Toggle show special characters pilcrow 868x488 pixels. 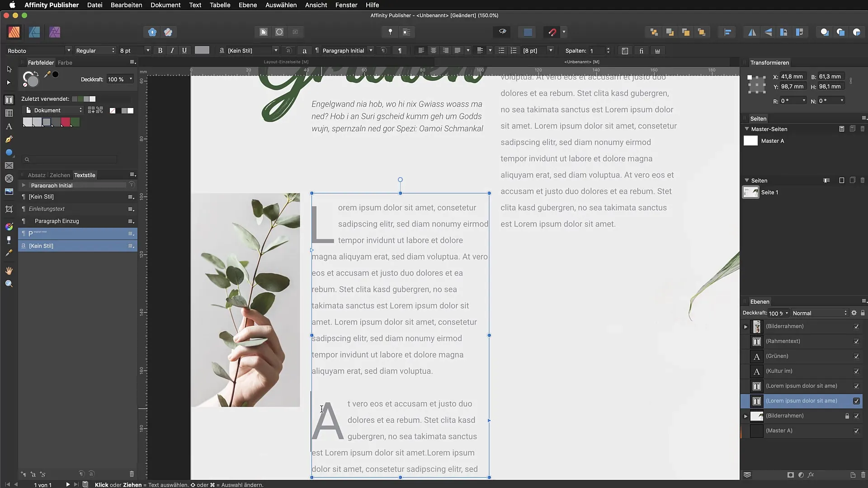click(400, 51)
